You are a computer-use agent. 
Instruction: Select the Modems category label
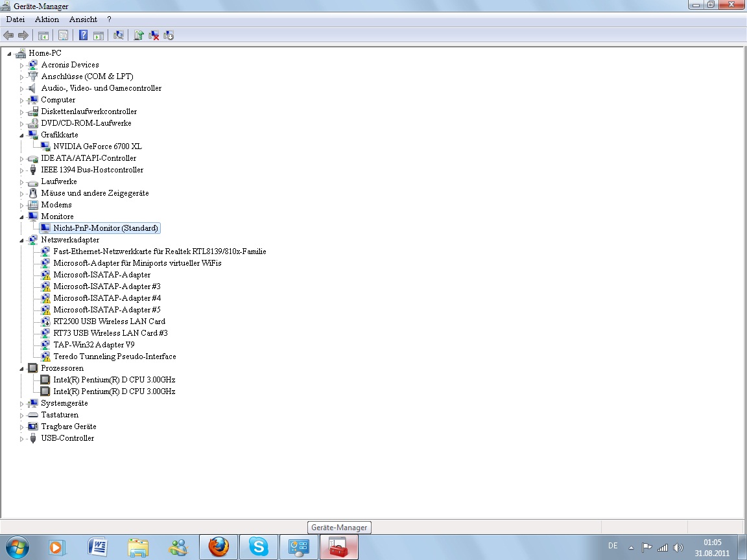tap(56, 205)
